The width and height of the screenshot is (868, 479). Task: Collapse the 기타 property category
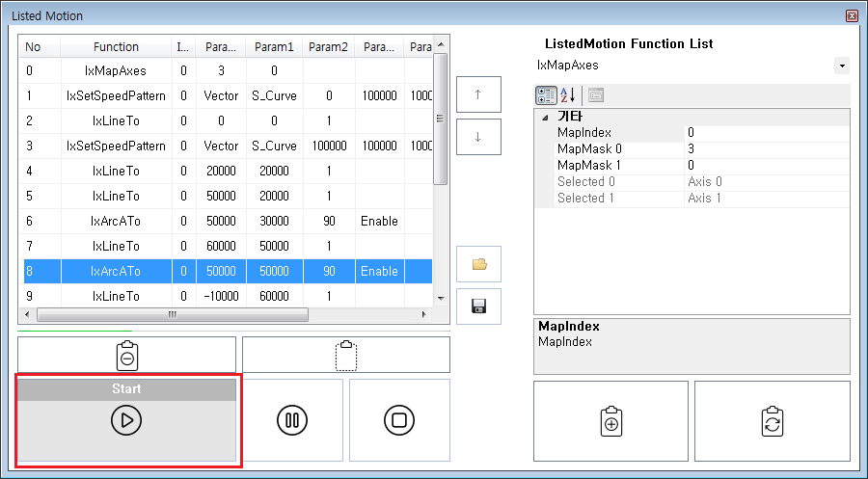[544, 117]
